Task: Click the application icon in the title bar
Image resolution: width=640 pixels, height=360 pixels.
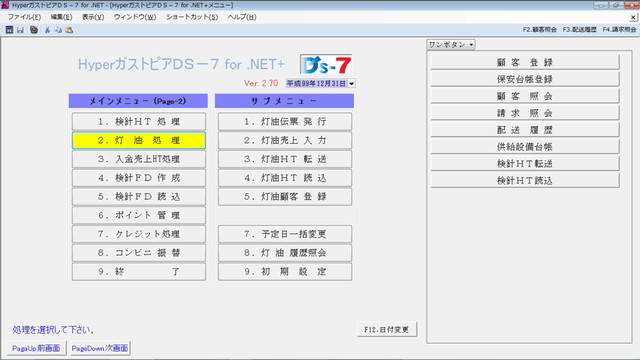Action: pyautogui.click(x=5, y=5)
